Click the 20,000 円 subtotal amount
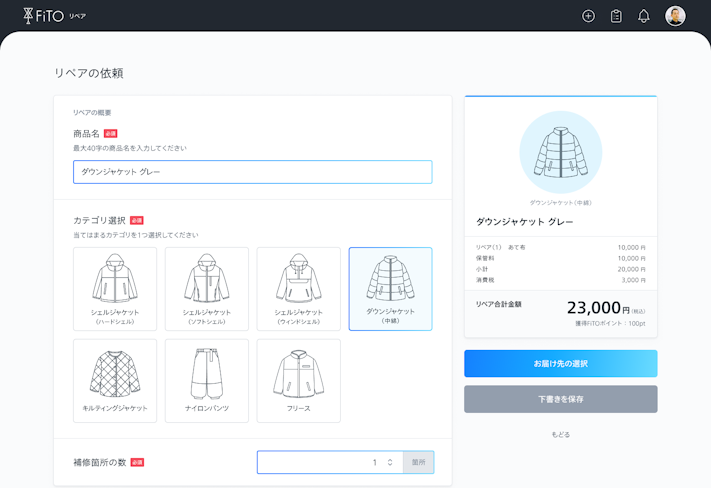The height and width of the screenshot is (488, 711). [x=632, y=269]
